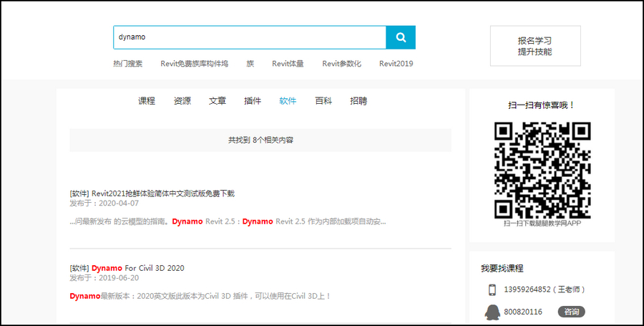Click QQ number 800820116
This screenshot has height=326, width=644.
click(523, 312)
